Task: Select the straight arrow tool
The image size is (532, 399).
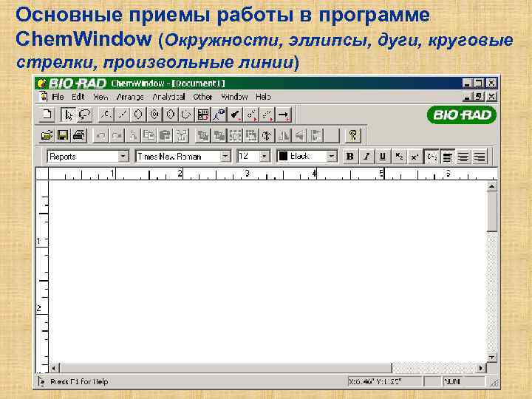Action: 284,115
